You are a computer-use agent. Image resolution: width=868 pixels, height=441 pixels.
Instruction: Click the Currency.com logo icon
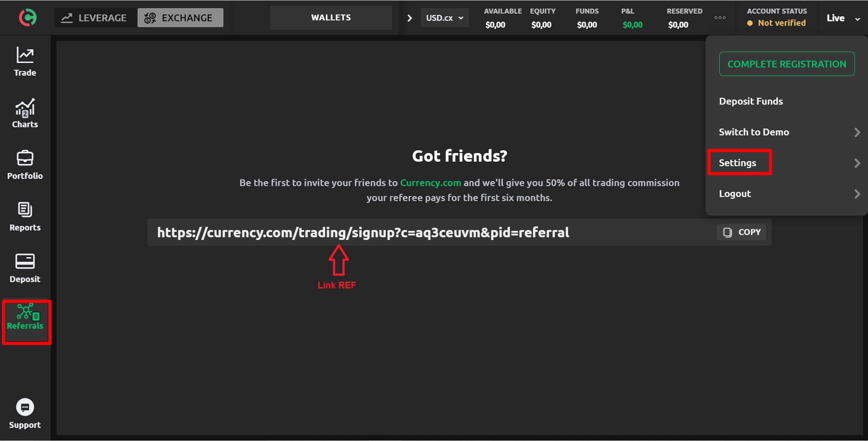[28, 18]
